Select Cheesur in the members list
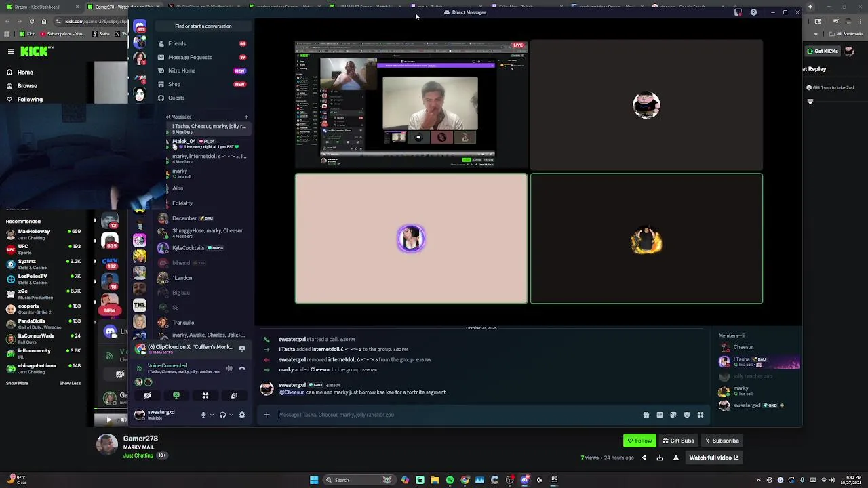This screenshot has width=868, height=488. click(759, 347)
